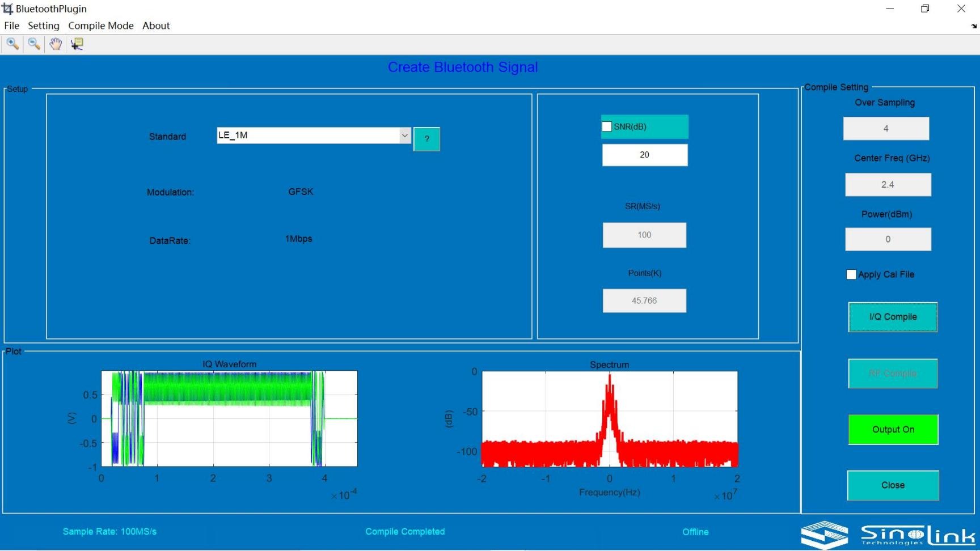The image size is (980, 551).
Task: Open the Standard dropdown showing LE_1M
Action: tap(314, 135)
